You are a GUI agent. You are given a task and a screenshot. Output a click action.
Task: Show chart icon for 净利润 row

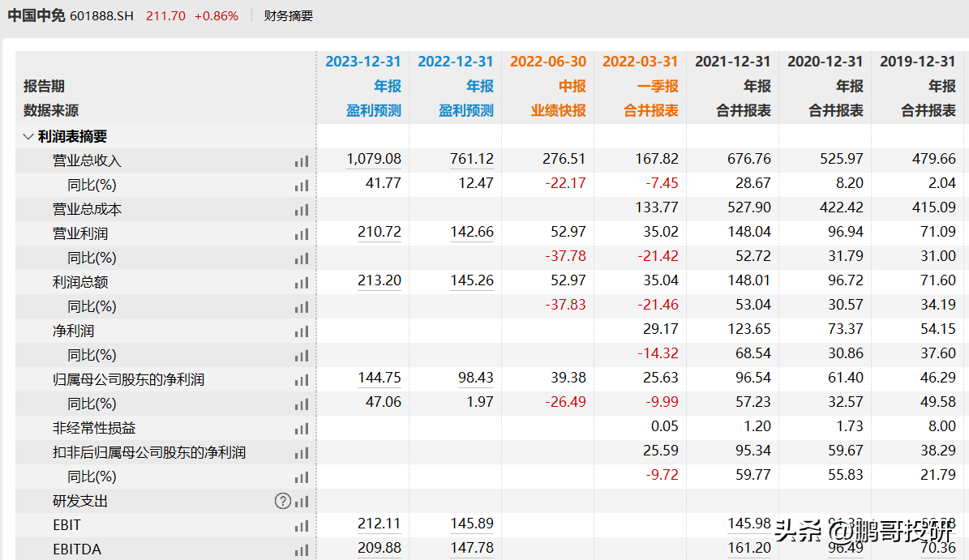coord(302,332)
